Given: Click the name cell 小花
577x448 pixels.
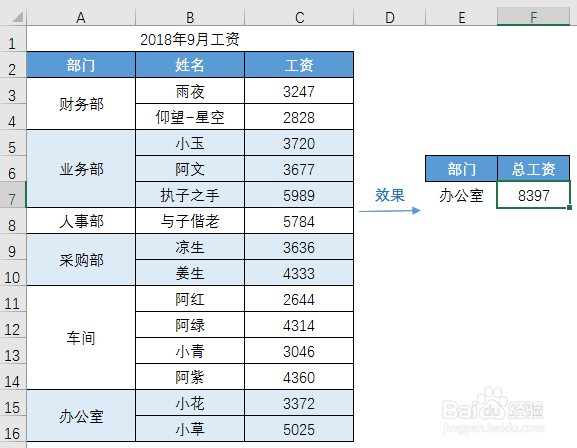Looking at the screenshot, I should 190,403.
